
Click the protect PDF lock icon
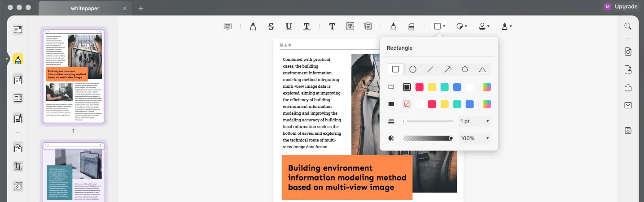[628, 69]
